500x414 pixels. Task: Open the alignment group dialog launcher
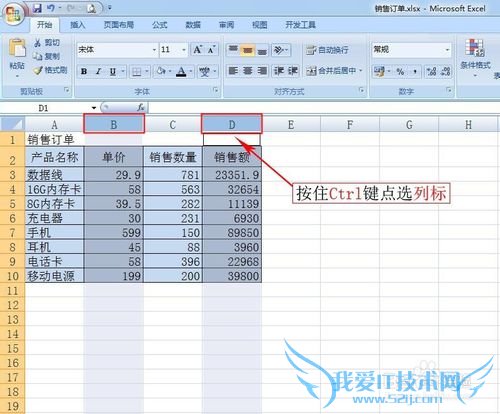(361, 90)
